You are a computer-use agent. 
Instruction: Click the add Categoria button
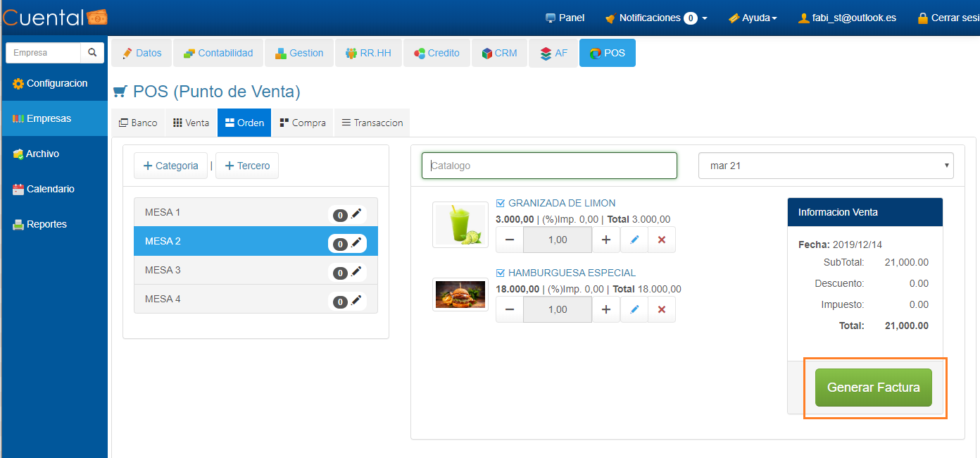click(171, 166)
